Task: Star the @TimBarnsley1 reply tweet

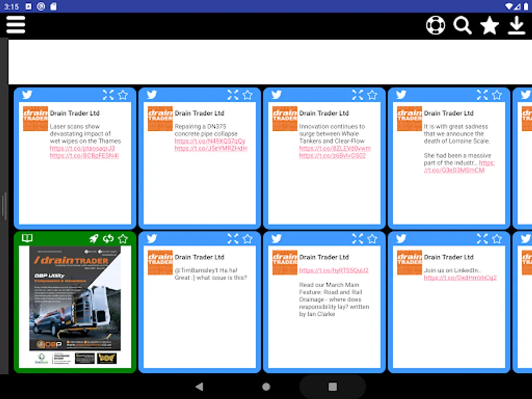Action: pos(247,239)
